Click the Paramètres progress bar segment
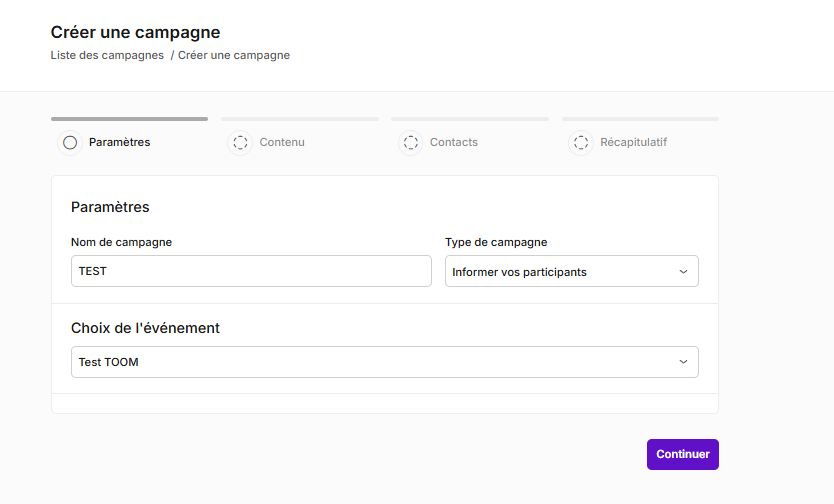Screen dimensions: 834x504 coord(129,119)
